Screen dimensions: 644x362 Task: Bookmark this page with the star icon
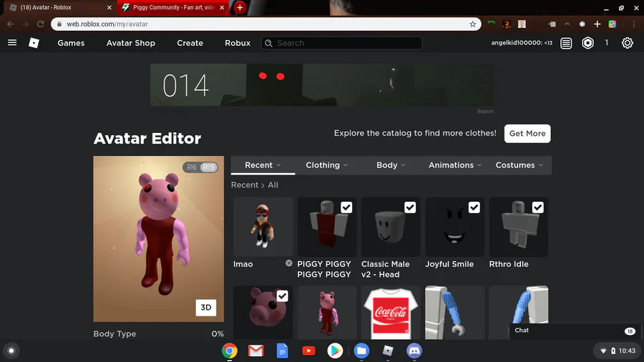coord(473,24)
